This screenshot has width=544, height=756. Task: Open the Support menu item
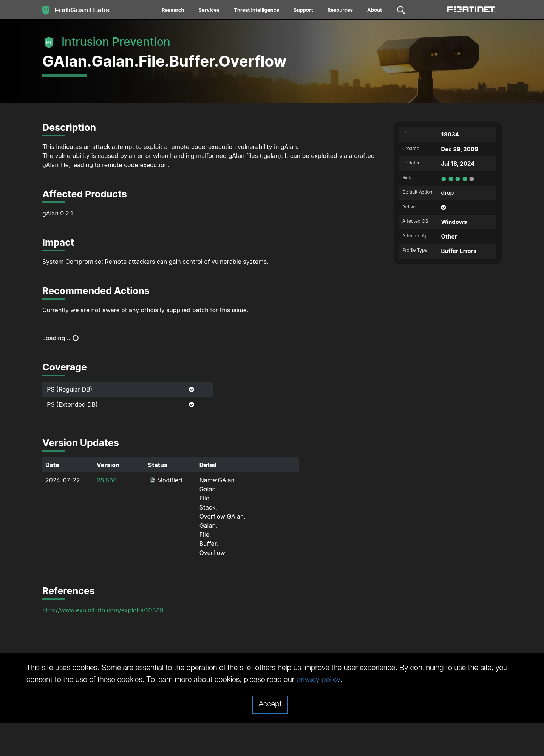click(303, 10)
